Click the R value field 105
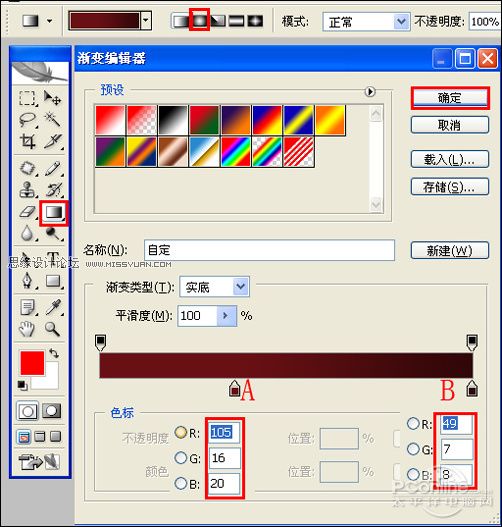Screen dimensions: 502x527 tap(224, 432)
